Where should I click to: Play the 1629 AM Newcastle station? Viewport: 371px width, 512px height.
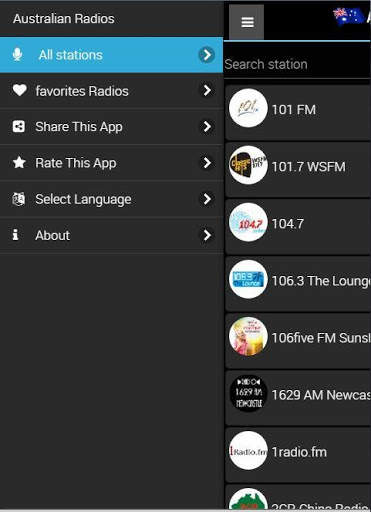[298, 397]
